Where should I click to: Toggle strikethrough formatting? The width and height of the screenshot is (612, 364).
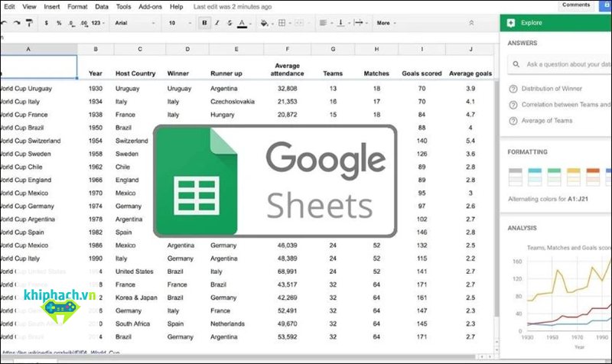pos(229,23)
